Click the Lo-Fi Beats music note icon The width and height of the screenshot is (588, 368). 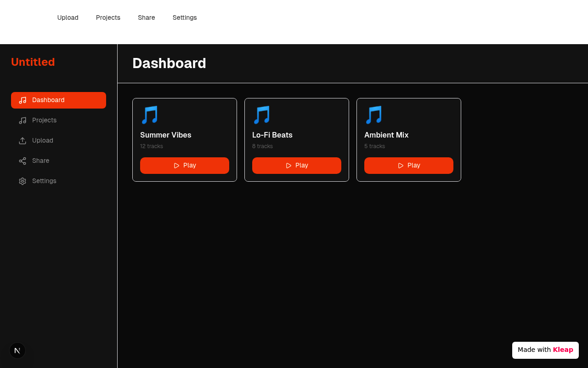[x=262, y=115]
